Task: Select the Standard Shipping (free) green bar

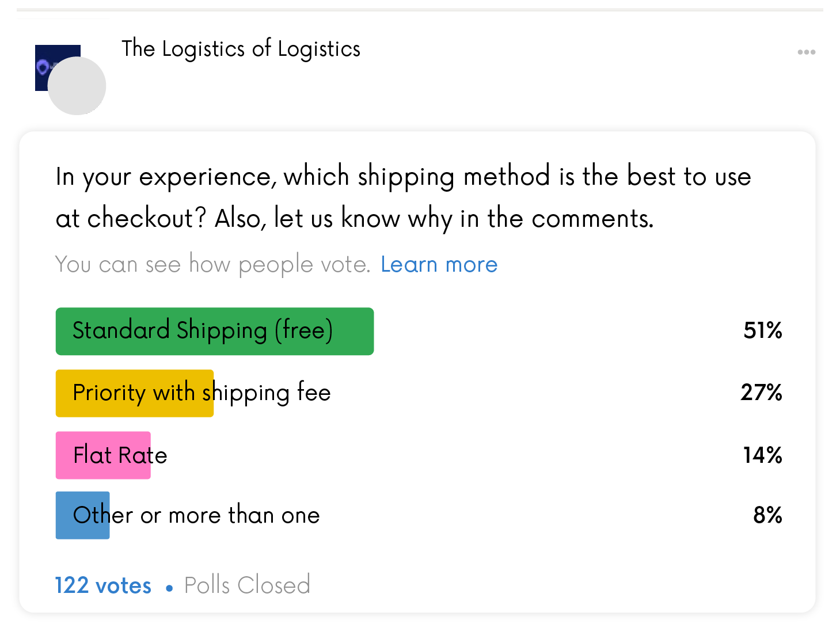Action: tap(215, 332)
